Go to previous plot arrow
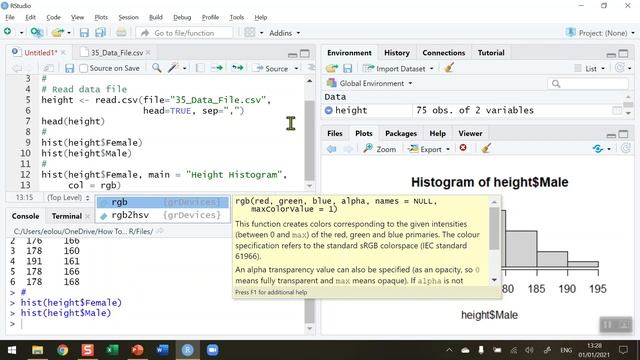The height and width of the screenshot is (360, 640). 331,149
